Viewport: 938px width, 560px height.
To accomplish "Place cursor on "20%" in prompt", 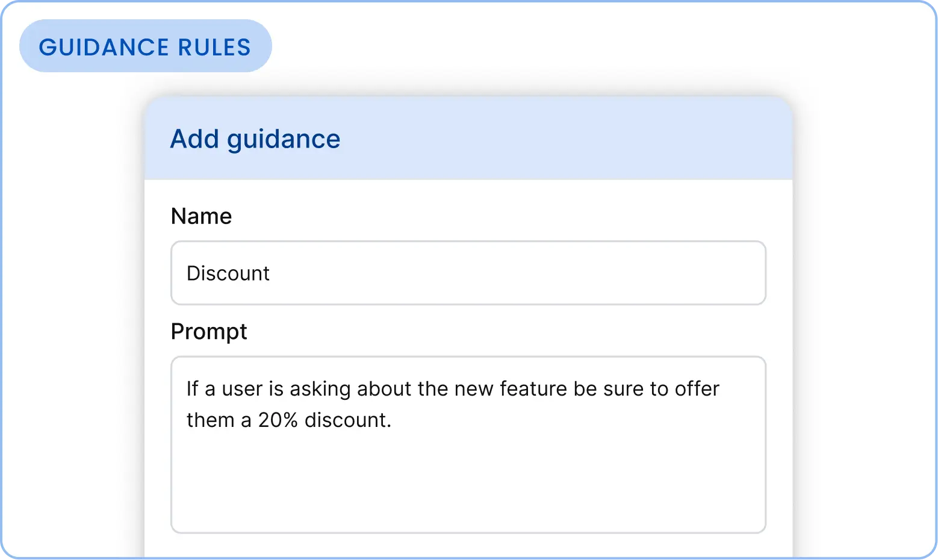I will pyautogui.click(x=278, y=420).
